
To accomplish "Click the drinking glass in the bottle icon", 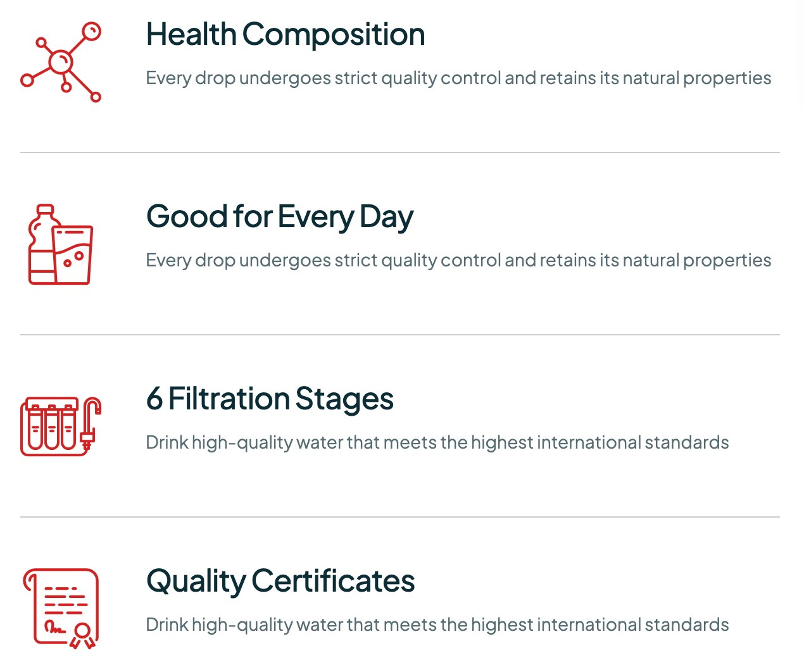I will click(x=73, y=254).
